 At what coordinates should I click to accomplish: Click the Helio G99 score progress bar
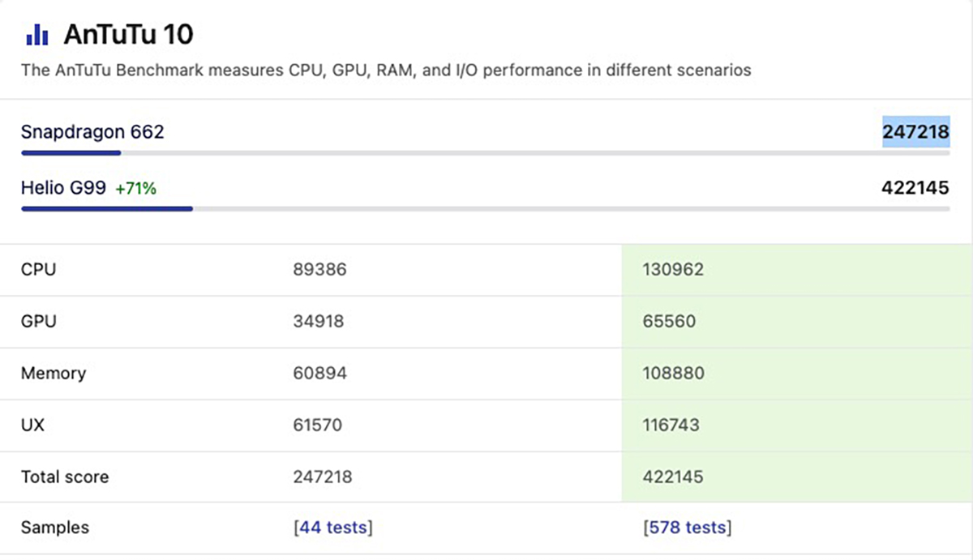(x=485, y=209)
